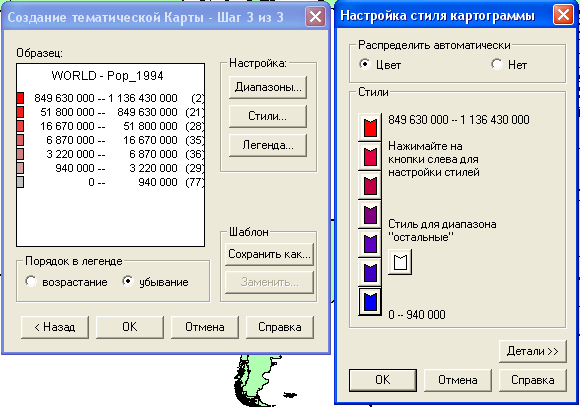Open the red style button for 849 630 000 range
The width and height of the screenshot is (580, 407).
(x=370, y=128)
